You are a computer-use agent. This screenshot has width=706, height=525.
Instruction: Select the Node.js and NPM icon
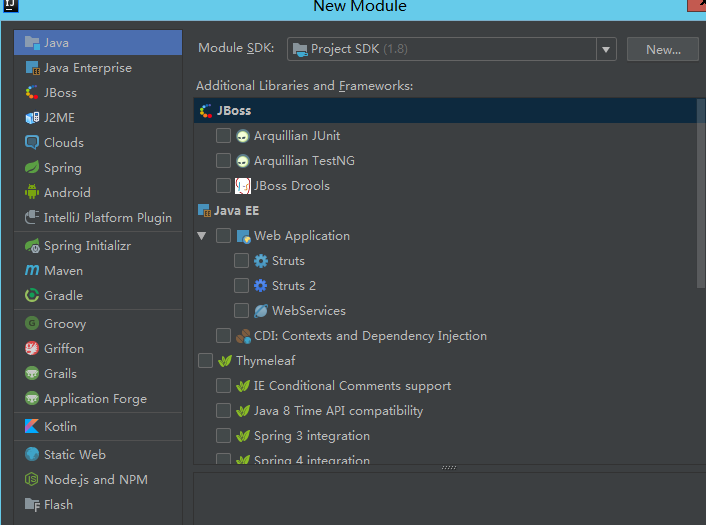click(32, 479)
